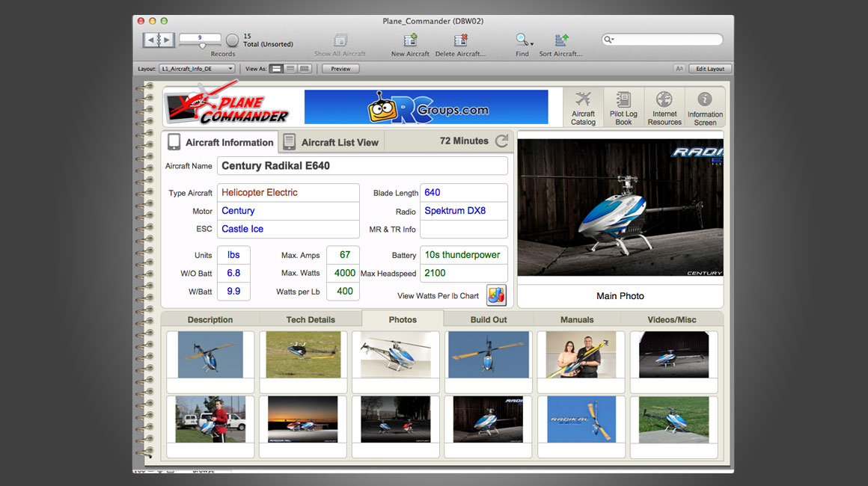
Task: Click the Blade Length field 640
Action: (x=464, y=192)
